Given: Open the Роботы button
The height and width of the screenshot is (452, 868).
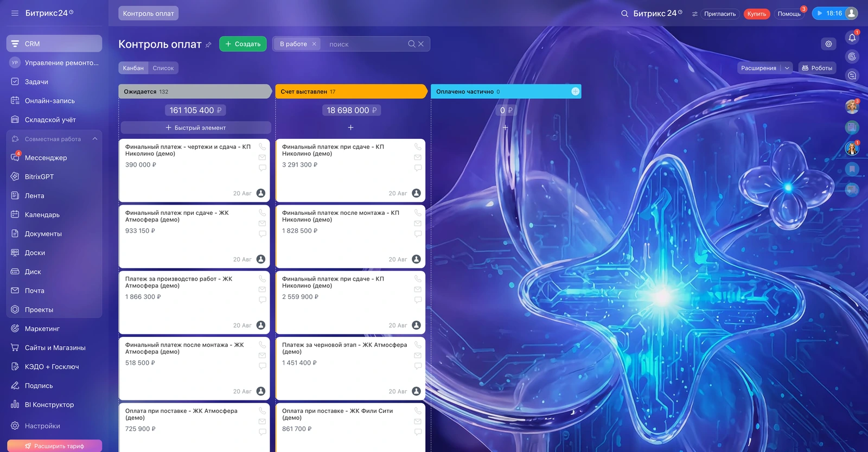Looking at the screenshot, I should 817,68.
